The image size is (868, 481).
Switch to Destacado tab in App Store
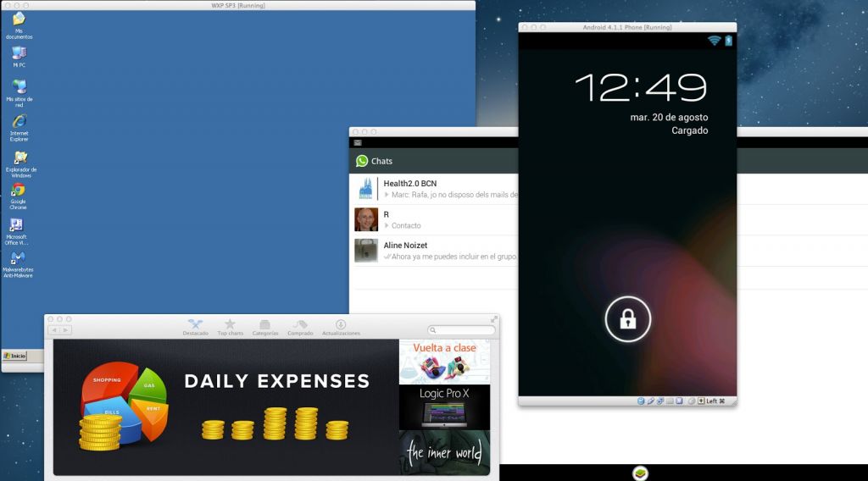pyautogui.click(x=195, y=327)
